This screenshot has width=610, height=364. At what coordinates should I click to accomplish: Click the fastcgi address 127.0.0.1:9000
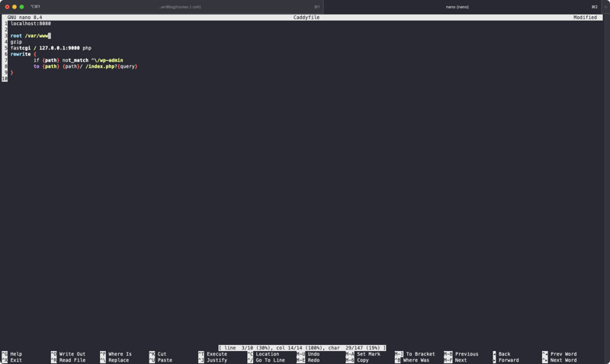[59, 48]
